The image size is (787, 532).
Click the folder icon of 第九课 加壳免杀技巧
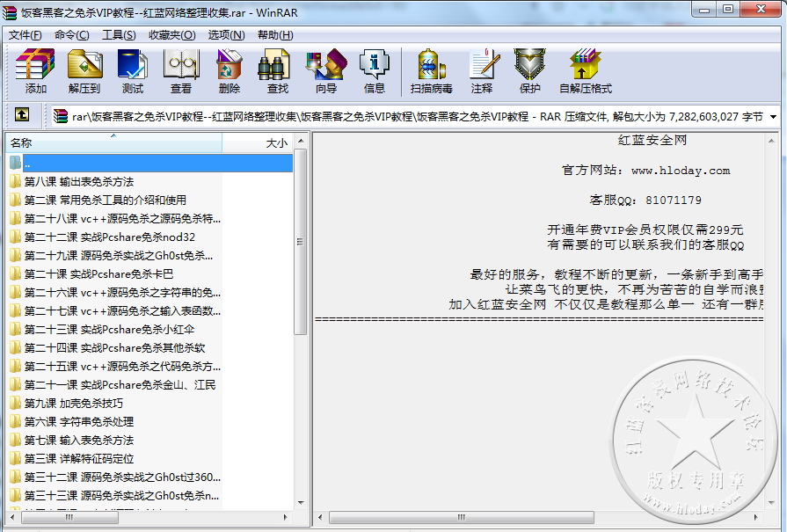(16, 403)
